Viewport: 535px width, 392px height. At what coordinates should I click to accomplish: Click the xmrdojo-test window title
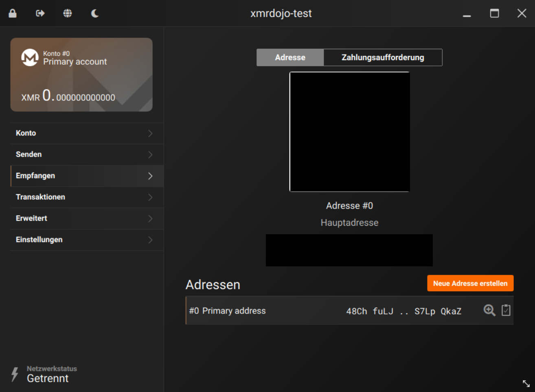coord(281,13)
